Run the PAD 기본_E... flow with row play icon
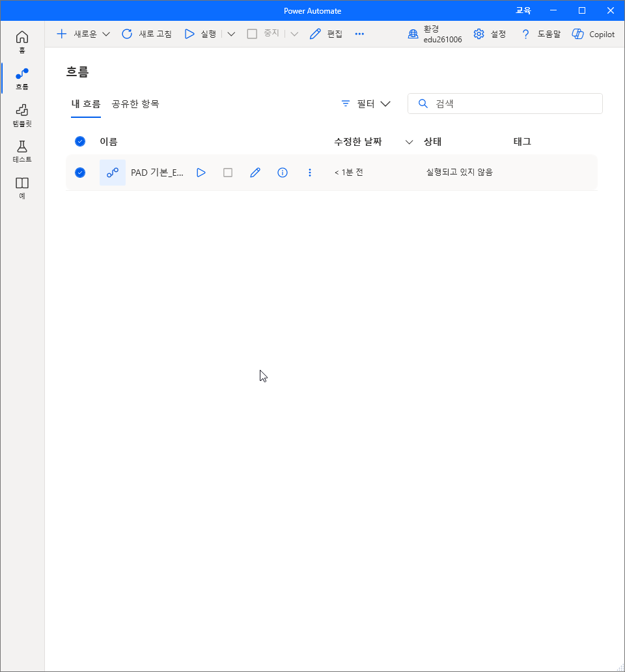 201,173
